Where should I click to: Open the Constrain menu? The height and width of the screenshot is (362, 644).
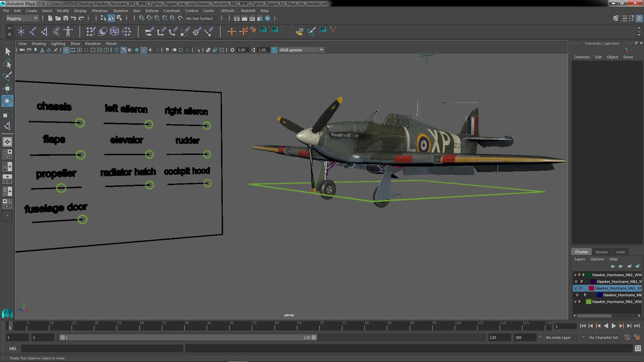click(171, 11)
